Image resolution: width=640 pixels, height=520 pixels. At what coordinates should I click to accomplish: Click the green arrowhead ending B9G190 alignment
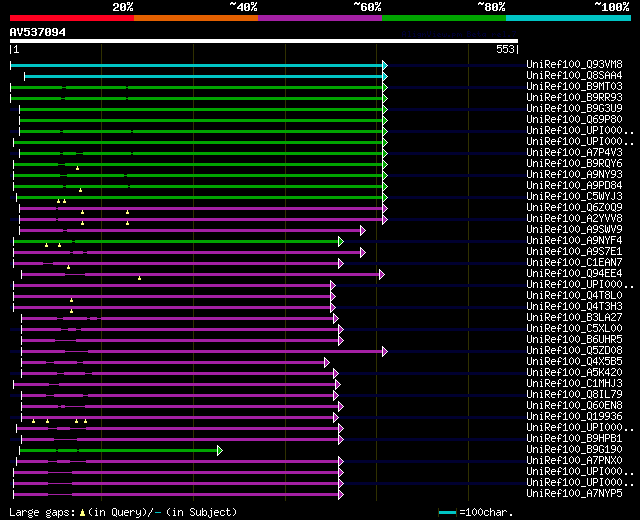[x=220, y=451]
